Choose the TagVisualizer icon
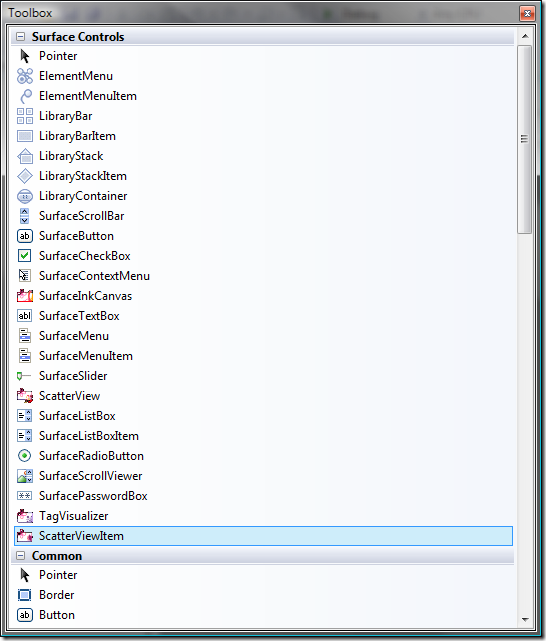This screenshot has height=641, width=546. coord(25,516)
